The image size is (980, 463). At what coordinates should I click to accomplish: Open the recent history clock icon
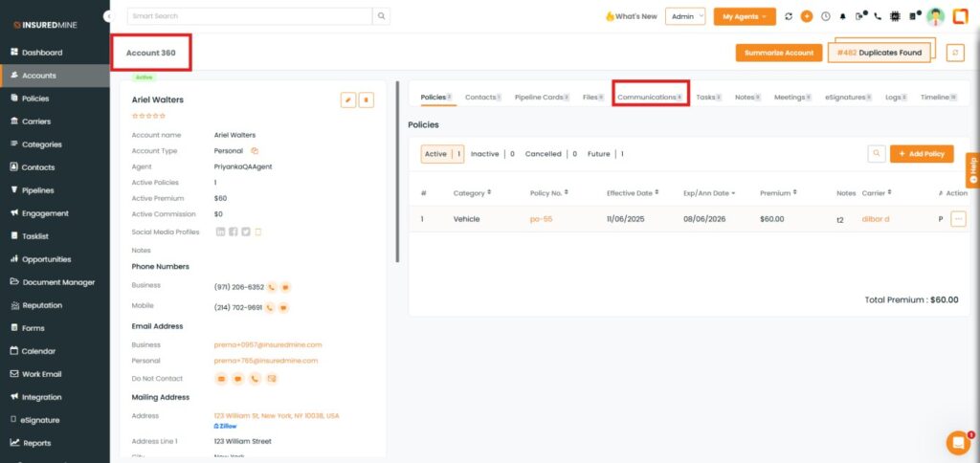825,16
